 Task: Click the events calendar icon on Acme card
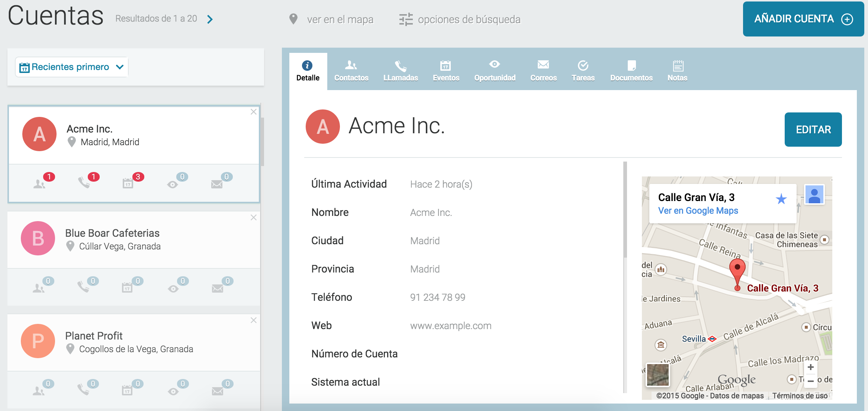[x=128, y=184]
